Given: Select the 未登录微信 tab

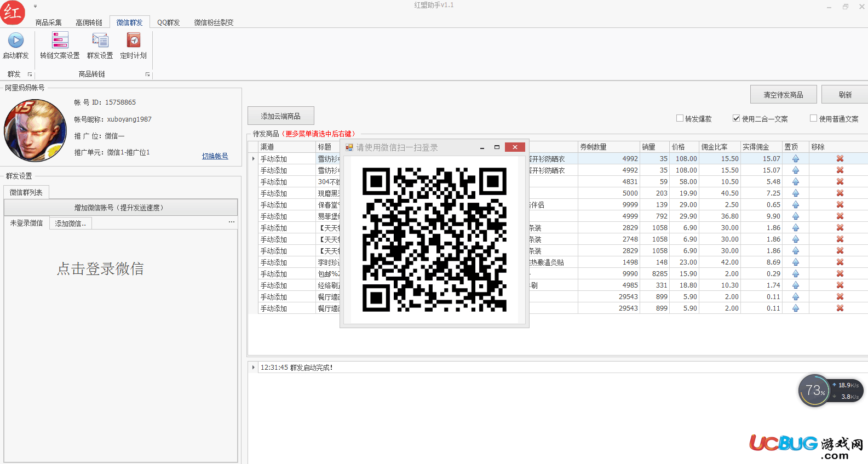Looking at the screenshot, I should tap(26, 223).
